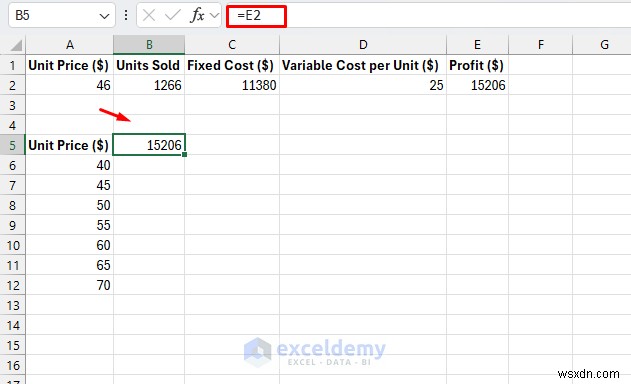
Task: Click the Name Box showing B5
Action: tap(62, 15)
